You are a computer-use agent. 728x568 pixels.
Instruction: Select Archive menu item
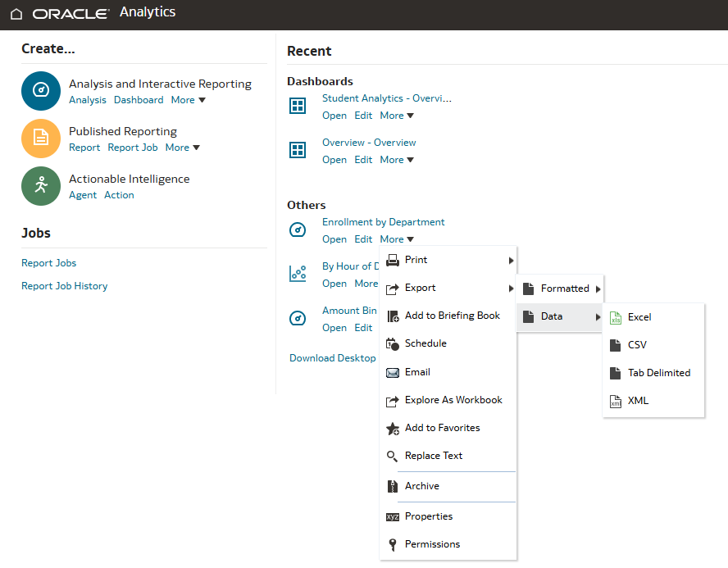(x=448, y=486)
